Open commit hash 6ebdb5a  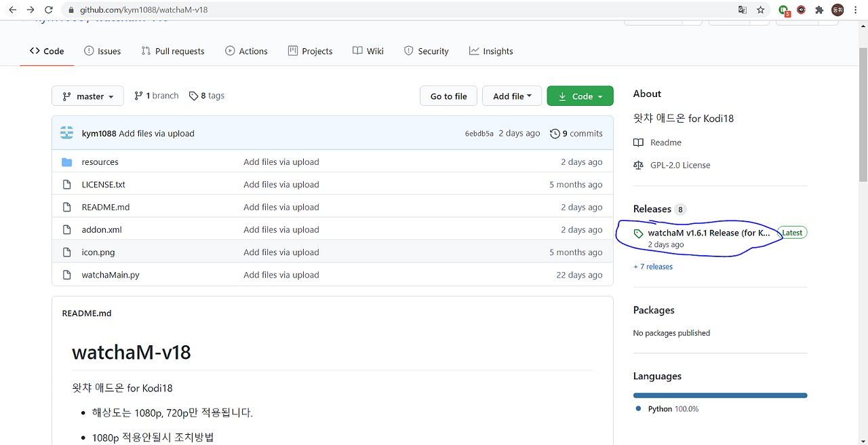coord(479,134)
